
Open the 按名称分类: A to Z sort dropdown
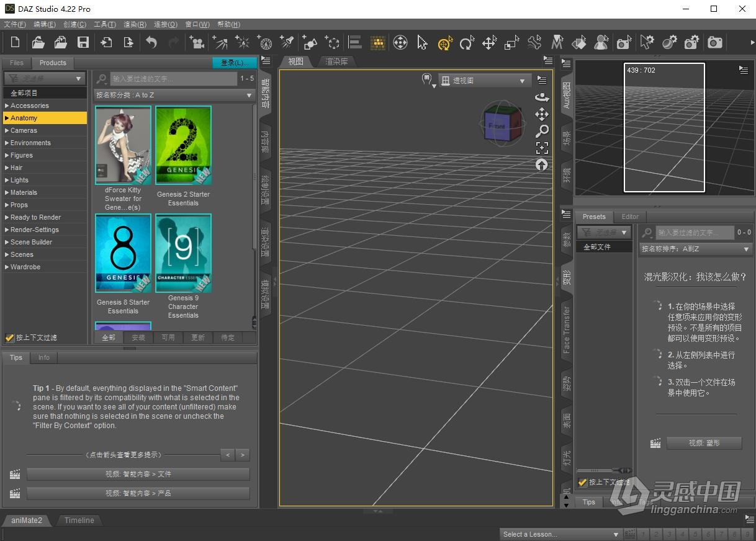point(174,95)
